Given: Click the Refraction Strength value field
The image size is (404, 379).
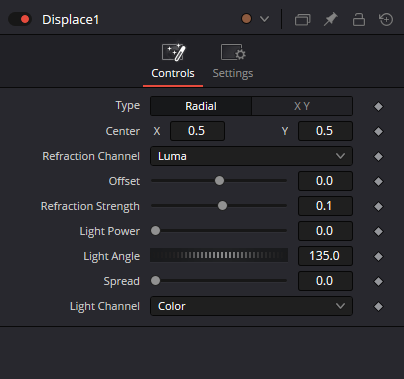Looking at the screenshot, I should tap(325, 206).
